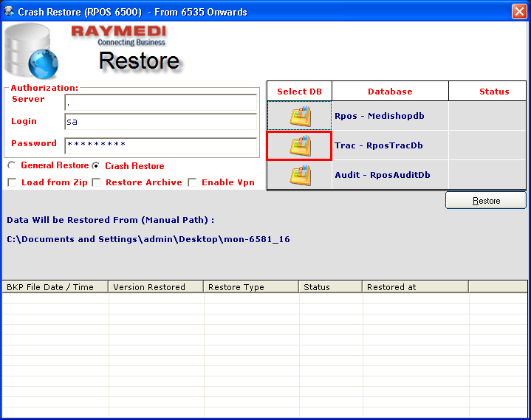Viewport: 531px width, 420px height.
Task: Click the Database column header
Action: click(x=390, y=92)
